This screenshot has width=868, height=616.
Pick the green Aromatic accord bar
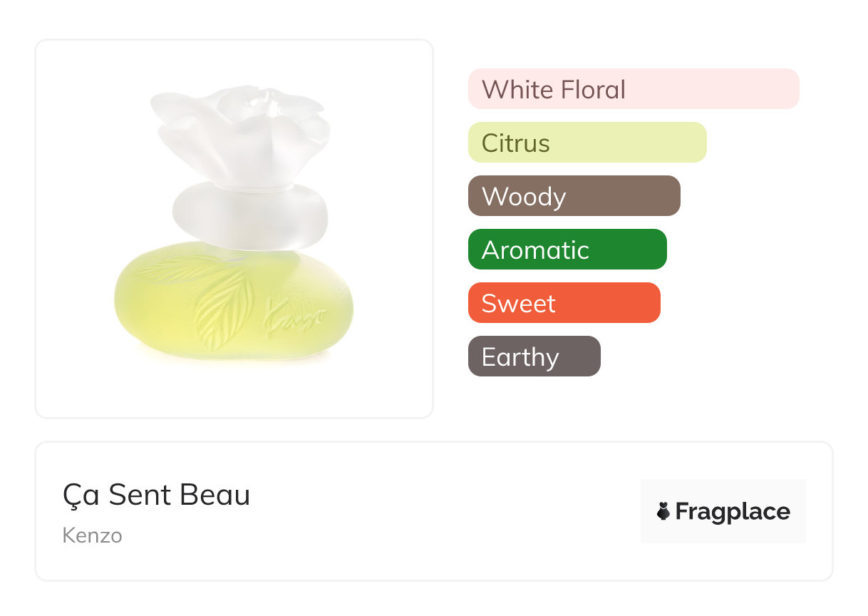tap(567, 250)
